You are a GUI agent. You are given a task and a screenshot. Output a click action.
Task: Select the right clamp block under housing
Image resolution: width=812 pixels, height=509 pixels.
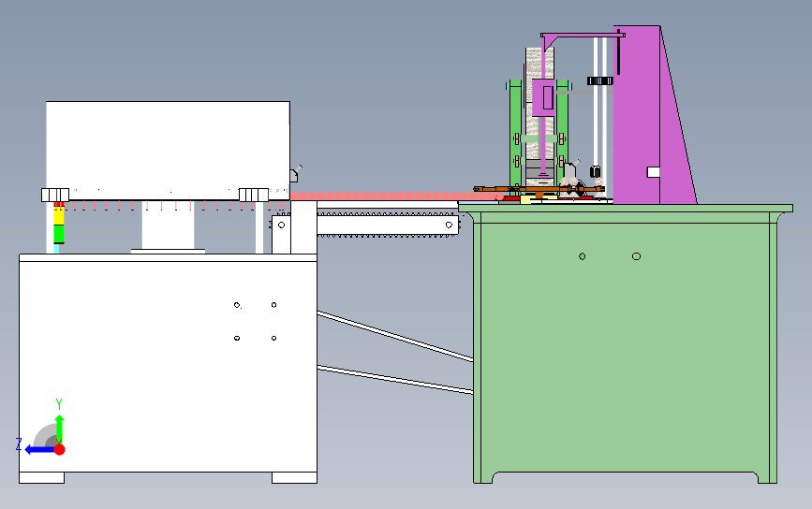coord(254,195)
